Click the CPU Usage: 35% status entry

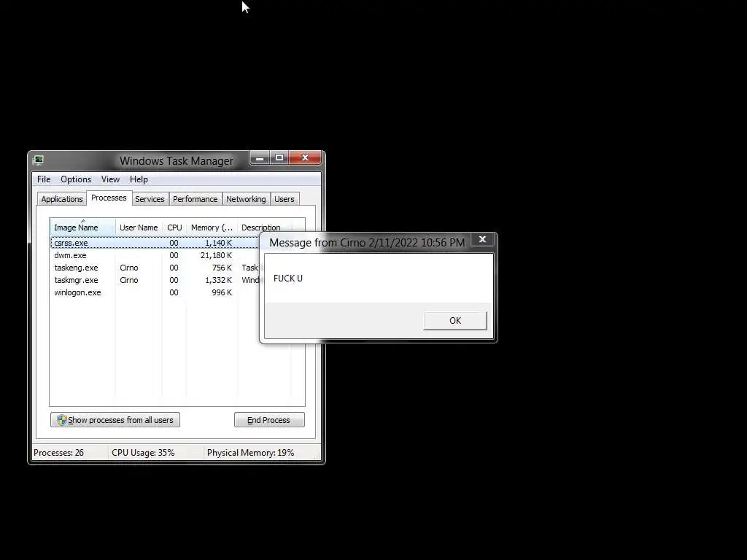(143, 453)
